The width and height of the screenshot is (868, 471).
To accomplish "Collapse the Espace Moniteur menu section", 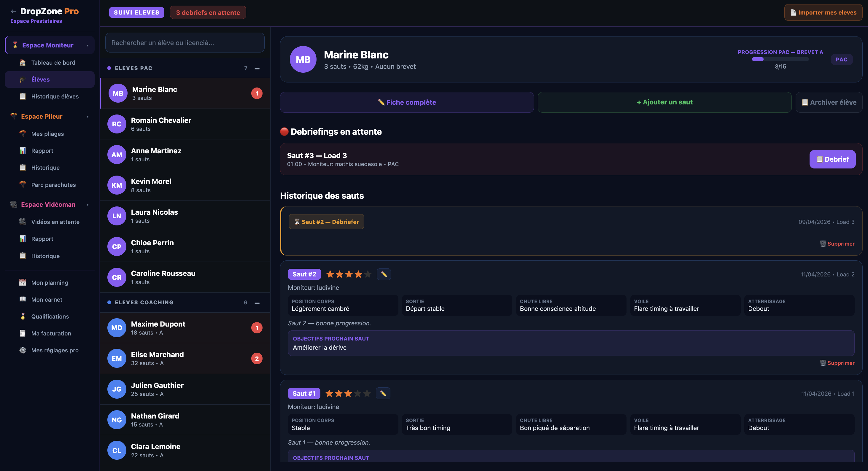I will (x=88, y=45).
